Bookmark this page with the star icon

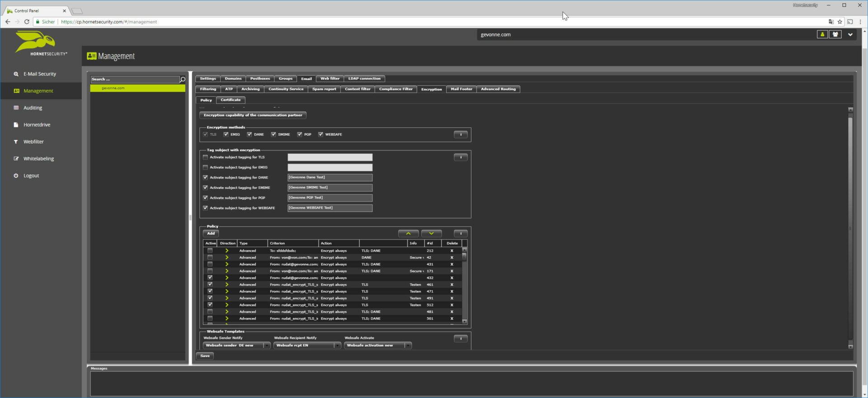pyautogui.click(x=840, y=22)
